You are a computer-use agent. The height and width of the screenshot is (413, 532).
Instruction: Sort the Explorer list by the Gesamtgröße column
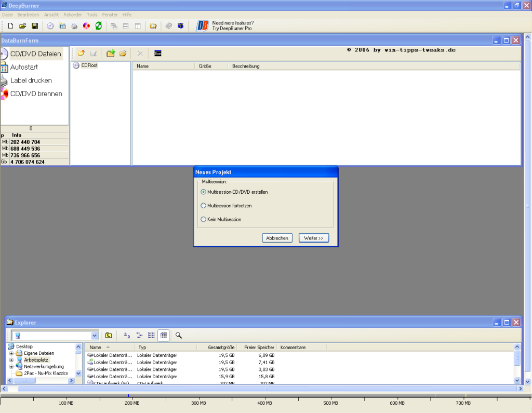(217, 348)
